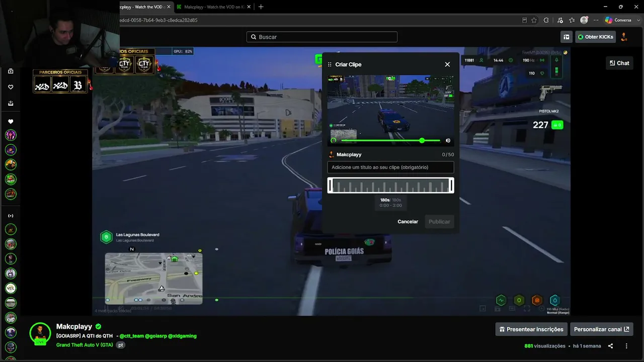
Task: Open the Grand Theft Auto V (GTA) category link
Action: click(x=85, y=345)
